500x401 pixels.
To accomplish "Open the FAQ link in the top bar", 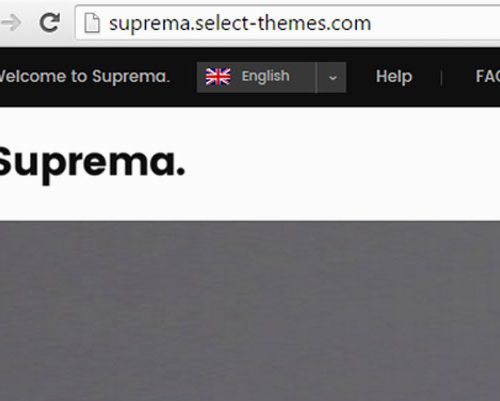I will 488,76.
